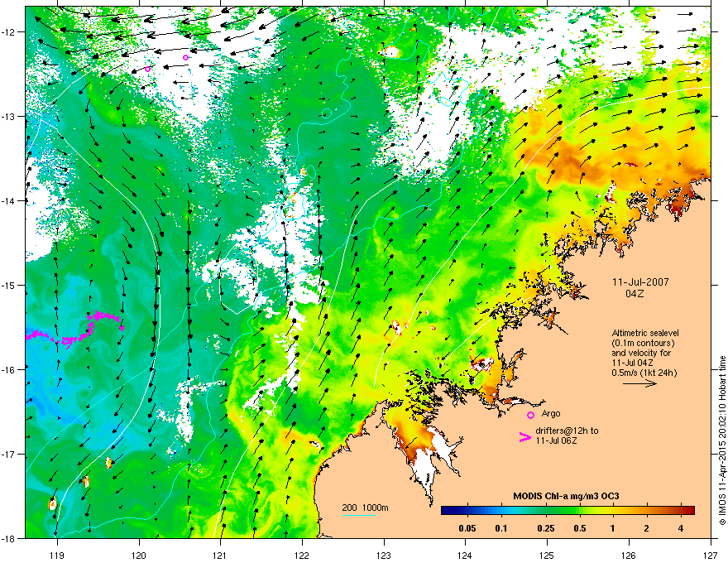This screenshot has width=728, height=563.
Task: Click the longitude label 123
Action: [384, 555]
